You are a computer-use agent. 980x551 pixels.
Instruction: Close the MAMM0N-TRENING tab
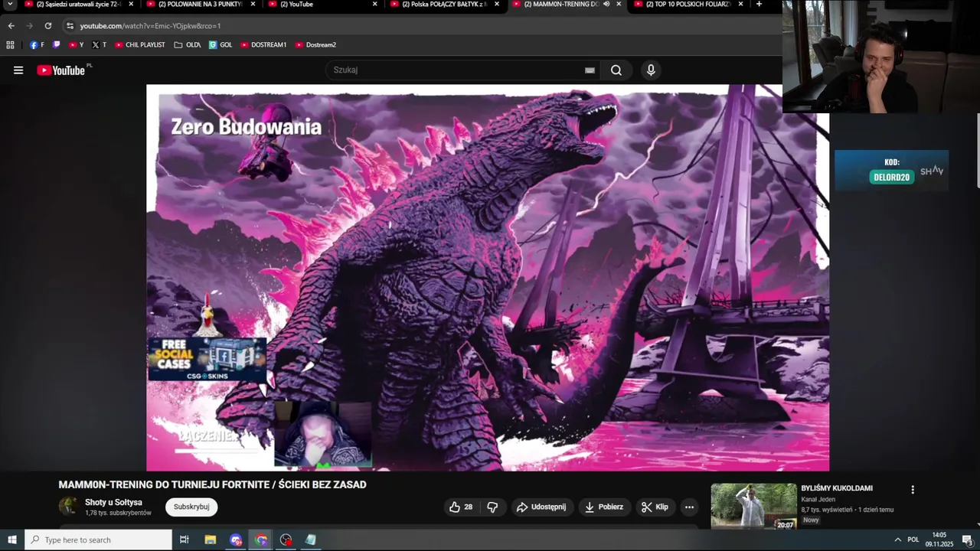[619, 4]
